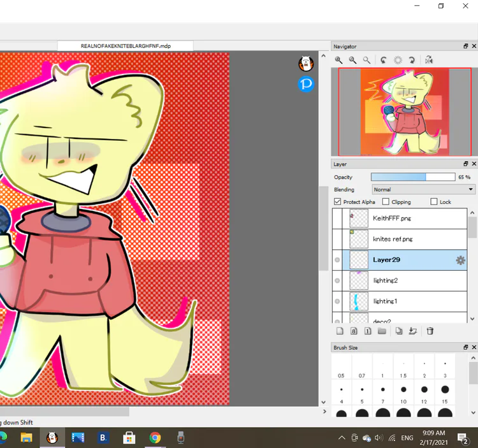Rotate canvas right in Navigator

(x=412, y=60)
